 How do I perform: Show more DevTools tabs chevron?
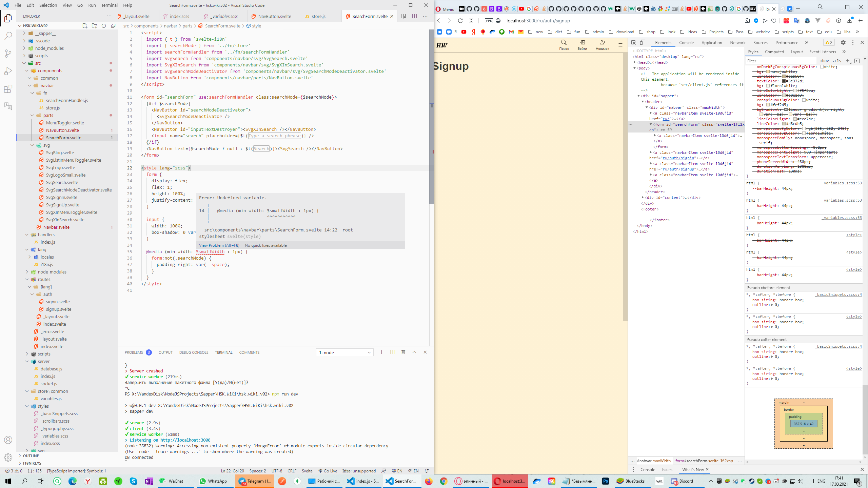pos(807,42)
